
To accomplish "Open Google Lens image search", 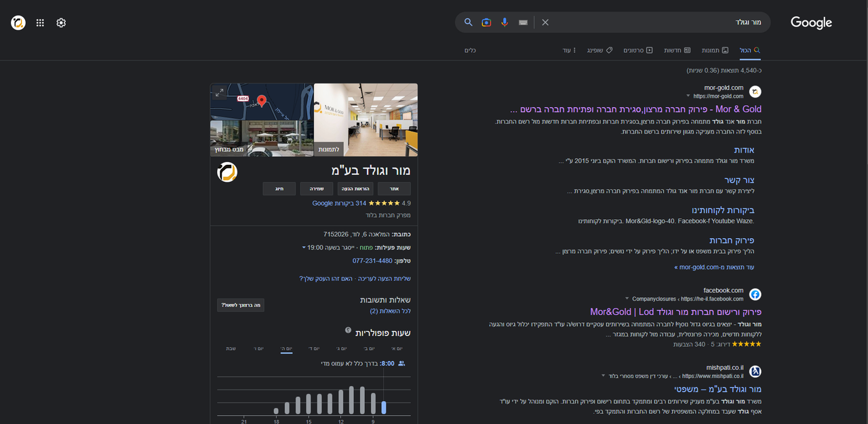I will pos(486,22).
